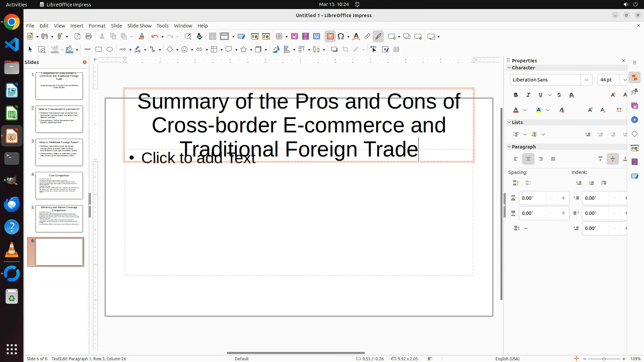Select the Rectangle shape tool

pos(99,50)
